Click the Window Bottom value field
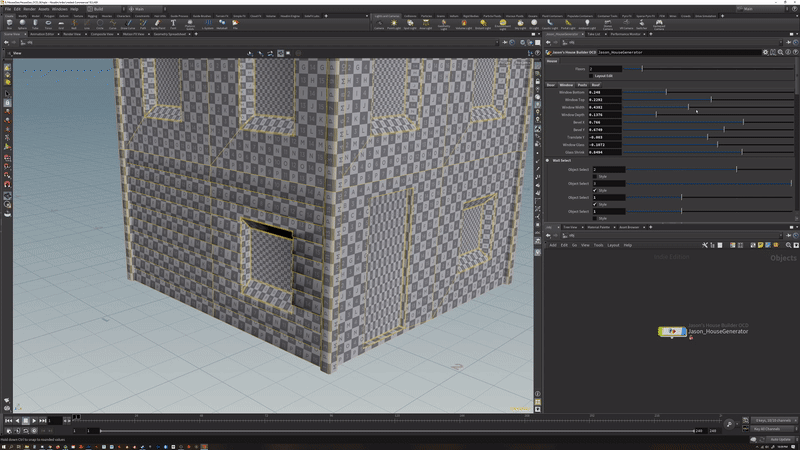800x450 pixels. point(605,92)
